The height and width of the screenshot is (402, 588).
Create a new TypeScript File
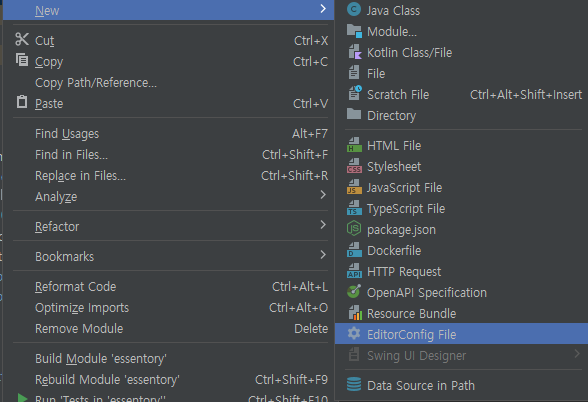click(x=461, y=208)
